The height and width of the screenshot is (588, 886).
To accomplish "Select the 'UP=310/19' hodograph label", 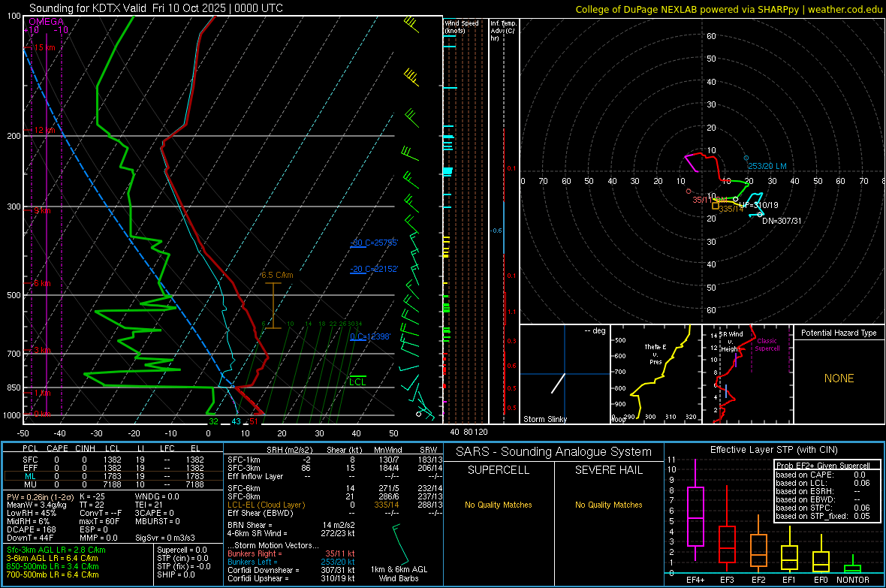I will (x=759, y=205).
